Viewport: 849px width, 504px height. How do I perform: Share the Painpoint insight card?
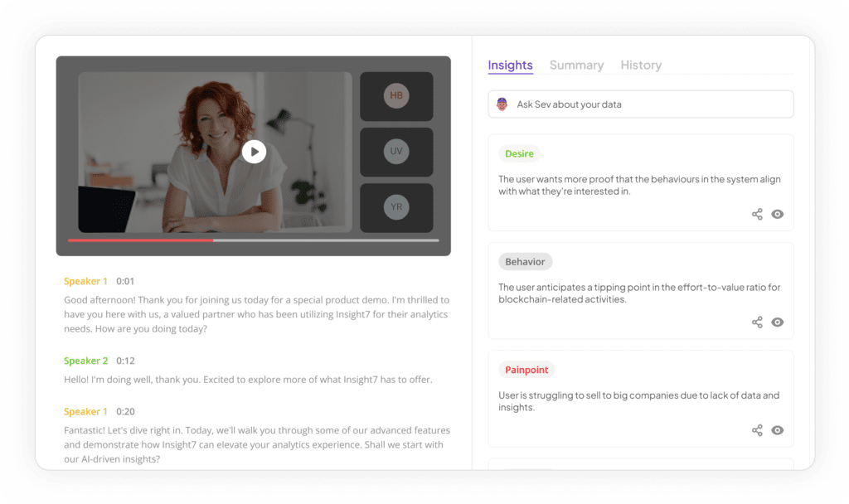(x=757, y=430)
